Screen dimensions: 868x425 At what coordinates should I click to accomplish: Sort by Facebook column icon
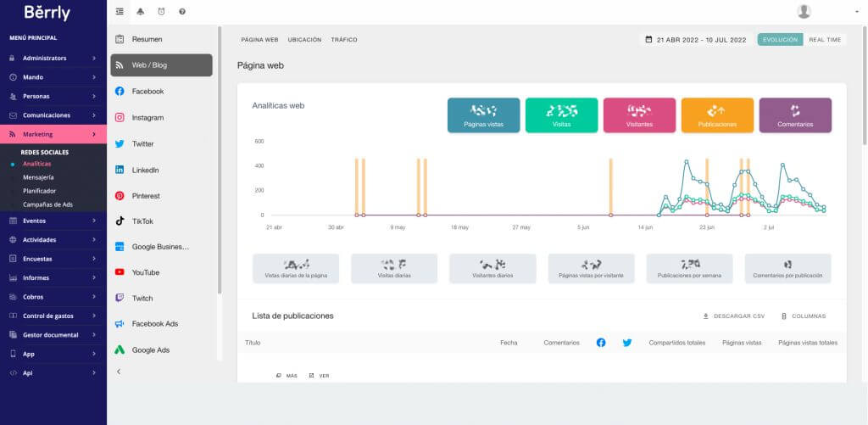click(x=601, y=343)
